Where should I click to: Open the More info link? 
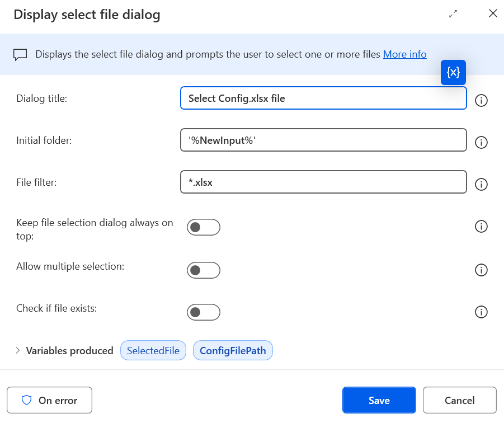[404, 54]
